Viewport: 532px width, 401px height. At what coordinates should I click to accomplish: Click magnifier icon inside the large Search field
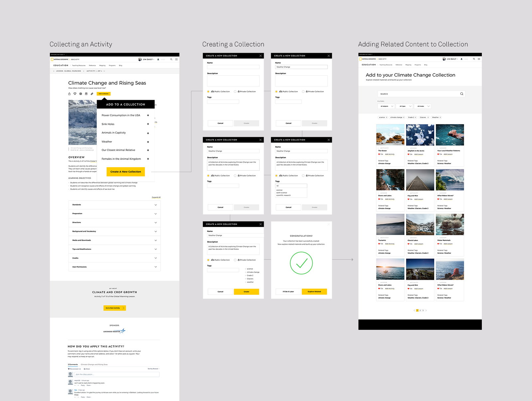tap(462, 94)
